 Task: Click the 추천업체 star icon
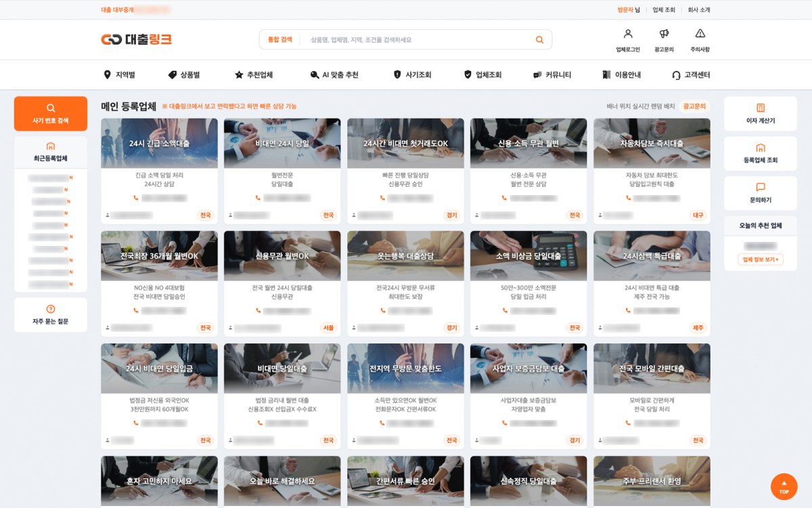(x=239, y=75)
